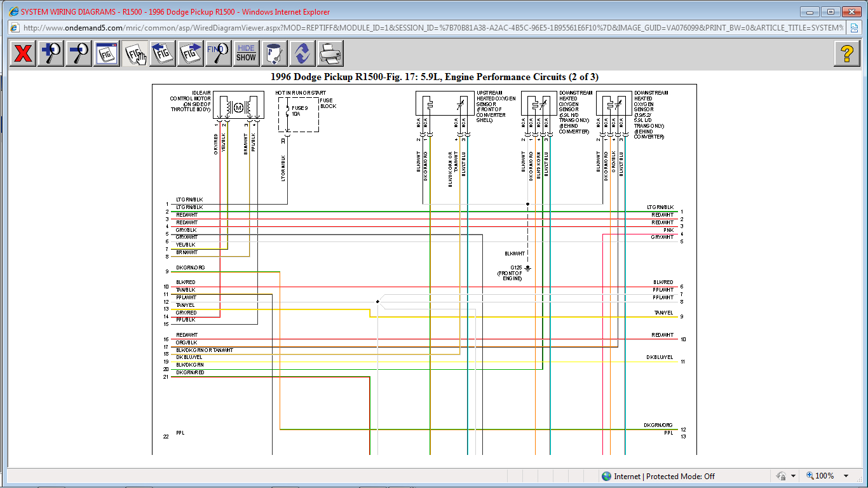Click the URL address field
The width and height of the screenshot is (868, 488).
point(432,28)
